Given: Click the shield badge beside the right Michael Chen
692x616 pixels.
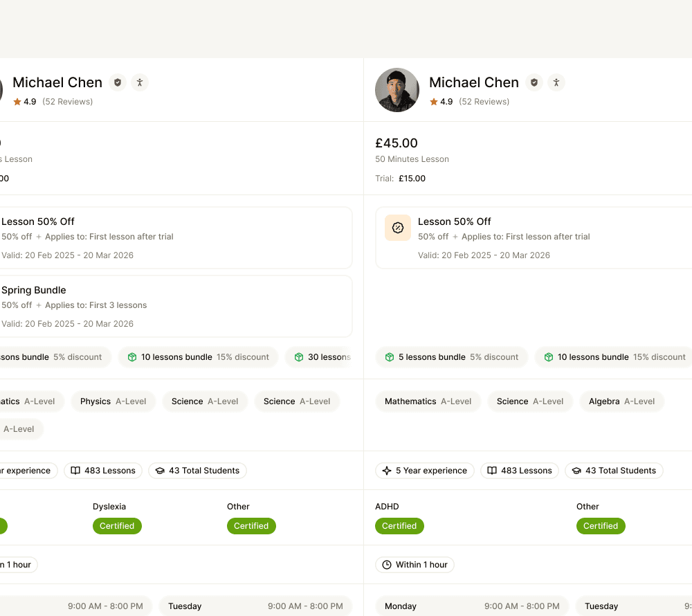Looking at the screenshot, I should 534,82.
